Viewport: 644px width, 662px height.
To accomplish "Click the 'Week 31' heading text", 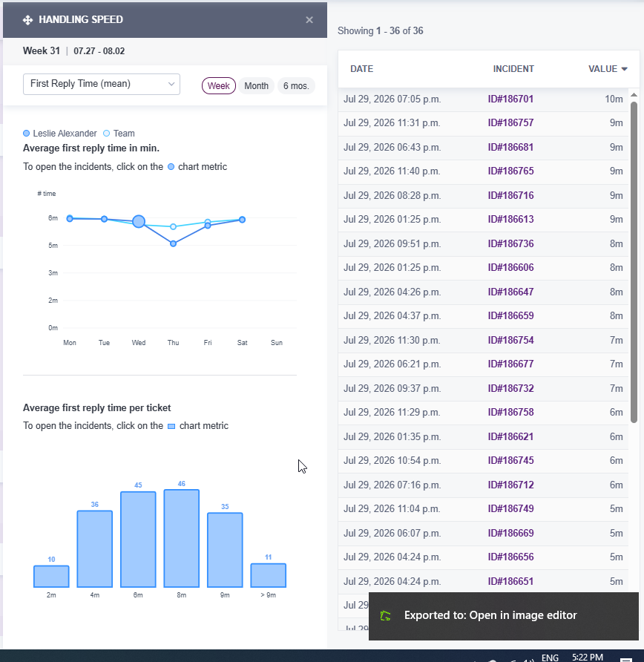I will pos(42,51).
